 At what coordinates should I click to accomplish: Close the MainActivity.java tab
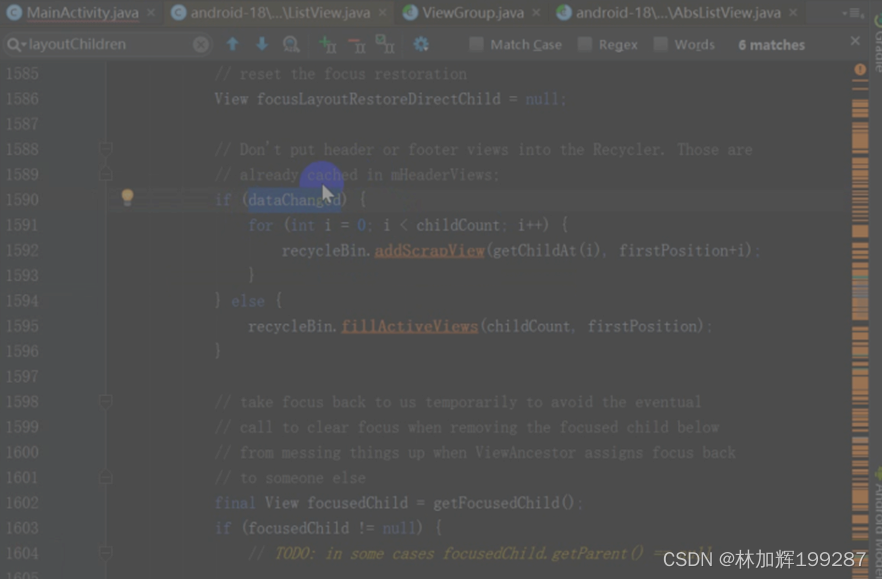[x=151, y=12]
